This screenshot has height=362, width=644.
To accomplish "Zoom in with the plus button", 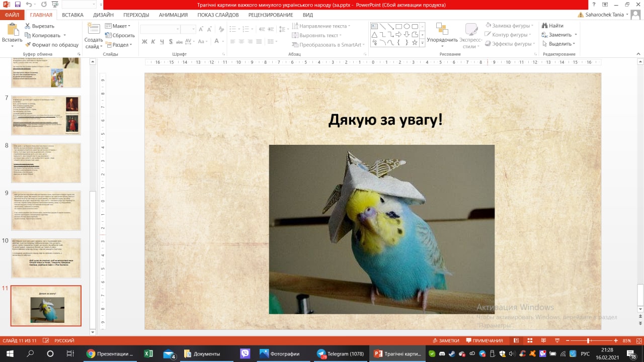I will 616,340.
